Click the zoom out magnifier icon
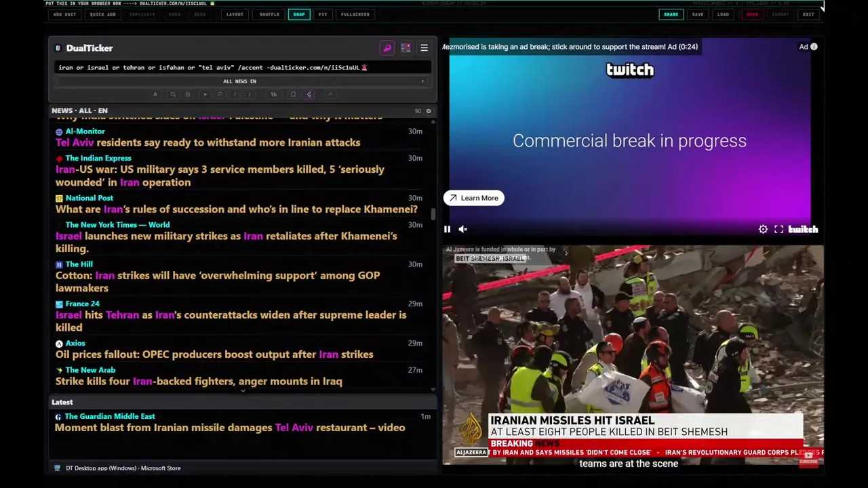 [173, 94]
